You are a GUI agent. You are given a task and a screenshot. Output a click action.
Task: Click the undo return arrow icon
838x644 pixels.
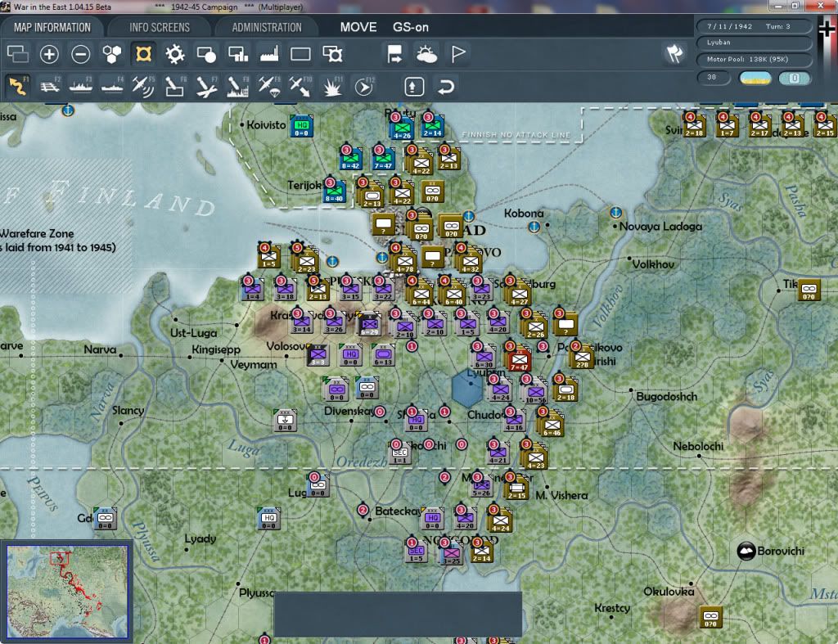(x=446, y=86)
